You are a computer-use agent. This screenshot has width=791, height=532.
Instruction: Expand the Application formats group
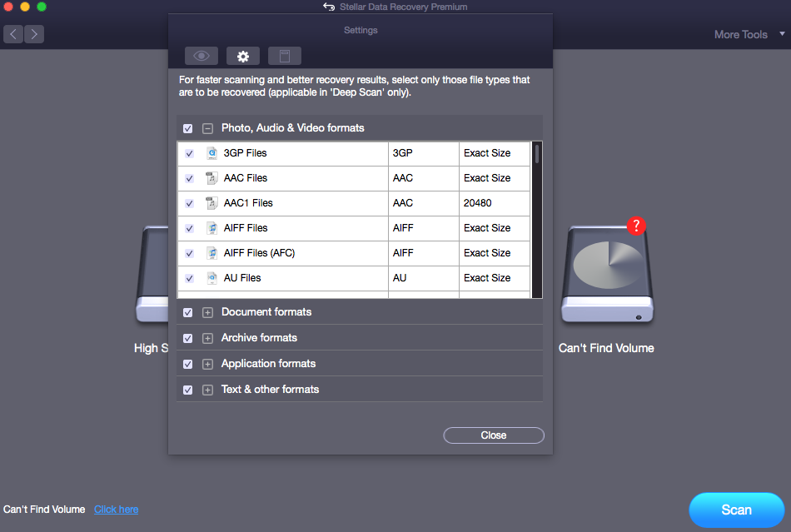(207, 364)
